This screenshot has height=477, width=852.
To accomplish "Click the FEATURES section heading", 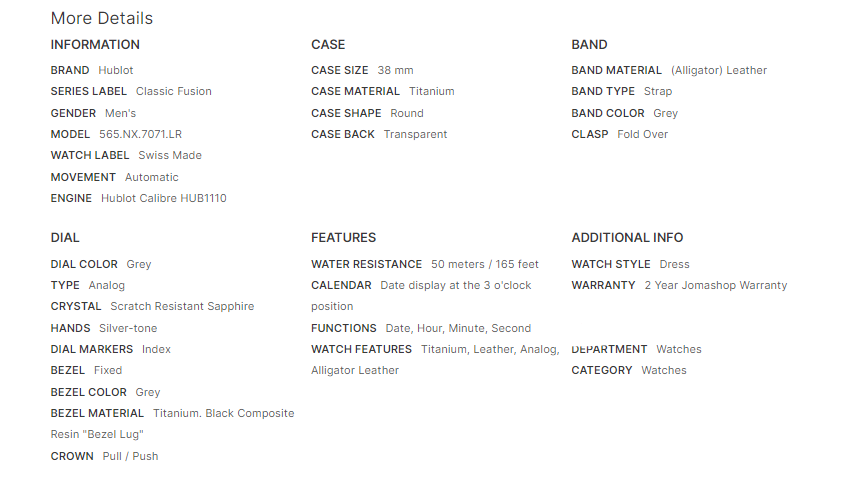I will pos(343,238).
